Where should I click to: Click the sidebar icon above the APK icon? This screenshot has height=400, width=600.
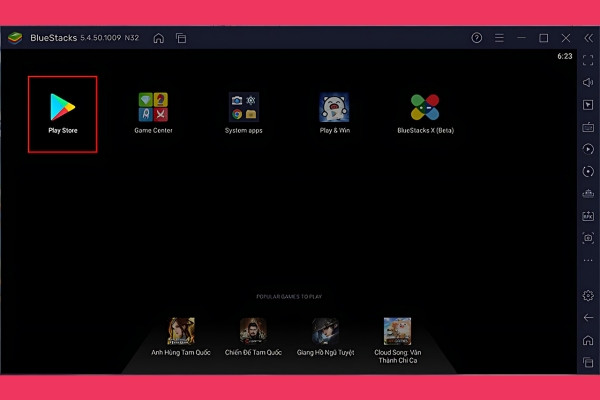pos(588,193)
